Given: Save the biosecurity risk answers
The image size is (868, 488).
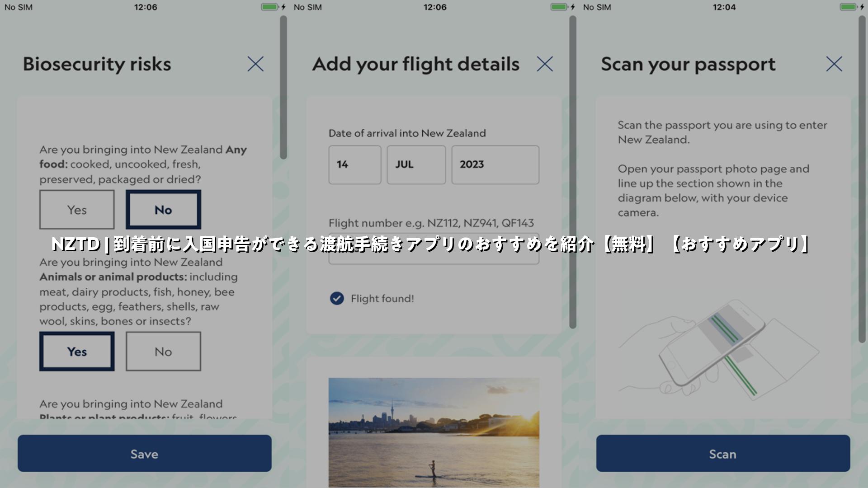Looking at the screenshot, I should point(145,454).
